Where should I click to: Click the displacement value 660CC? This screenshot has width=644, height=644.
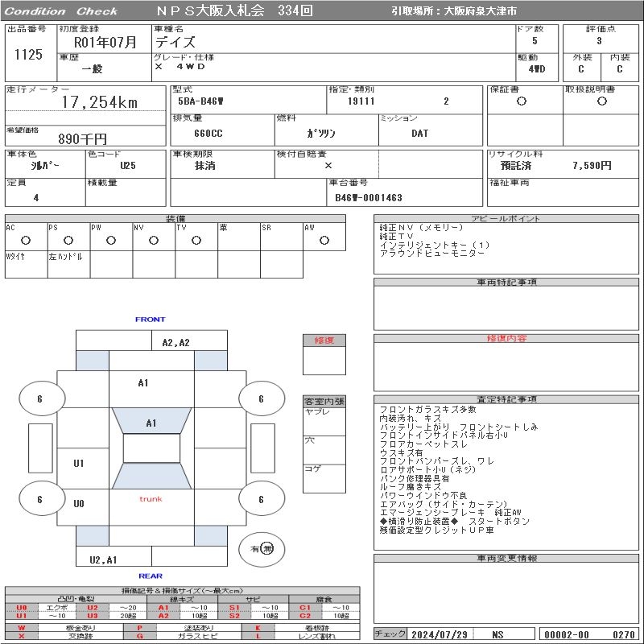point(208,134)
